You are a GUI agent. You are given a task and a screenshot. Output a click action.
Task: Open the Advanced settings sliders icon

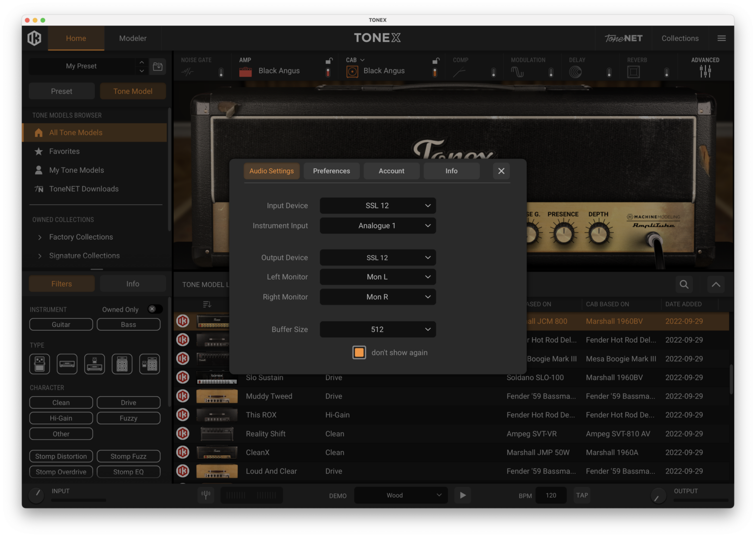click(705, 71)
